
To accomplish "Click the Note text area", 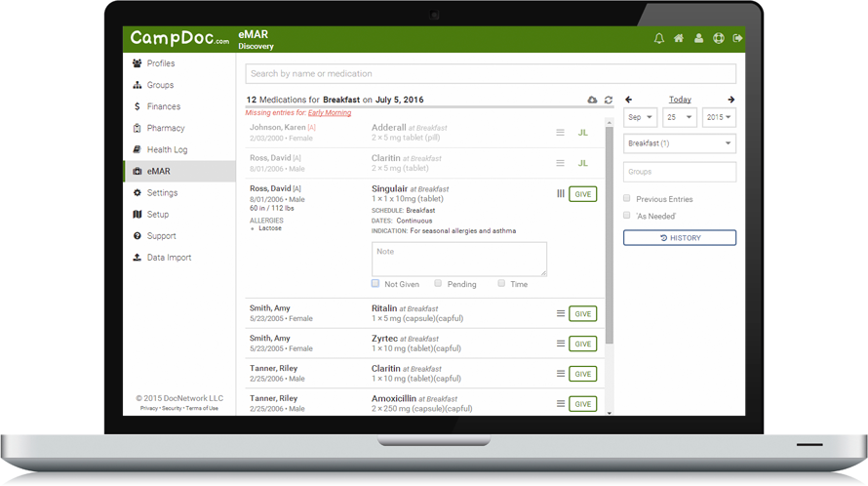I will coord(459,259).
